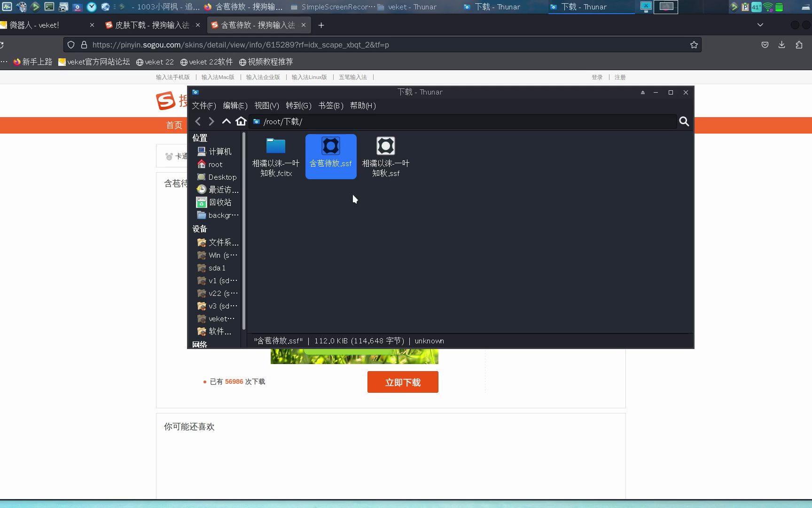This screenshot has width=812, height=508.
Task: Open the 帮助(H) menu
Action: tap(363, 105)
